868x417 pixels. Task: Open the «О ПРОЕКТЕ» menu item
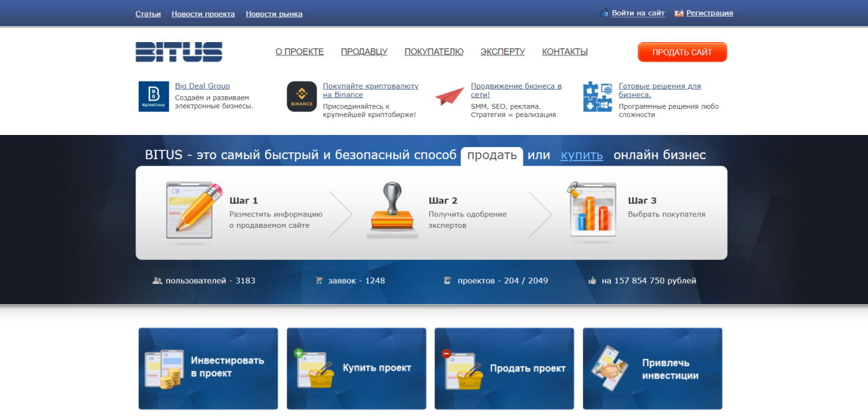click(x=299, y=51)
